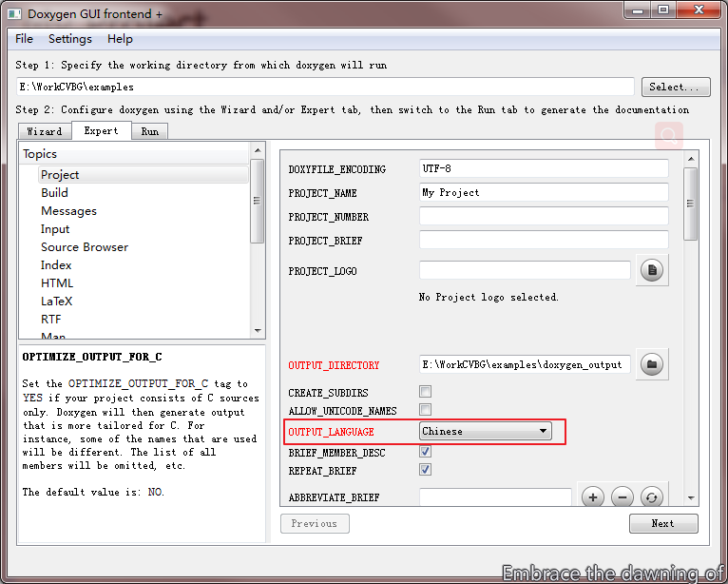The height and width of the screenshot is (584, 728).
Task: Click the PROJECT_NAME option label
Action: pyautogui.click(x=323, y=193)
